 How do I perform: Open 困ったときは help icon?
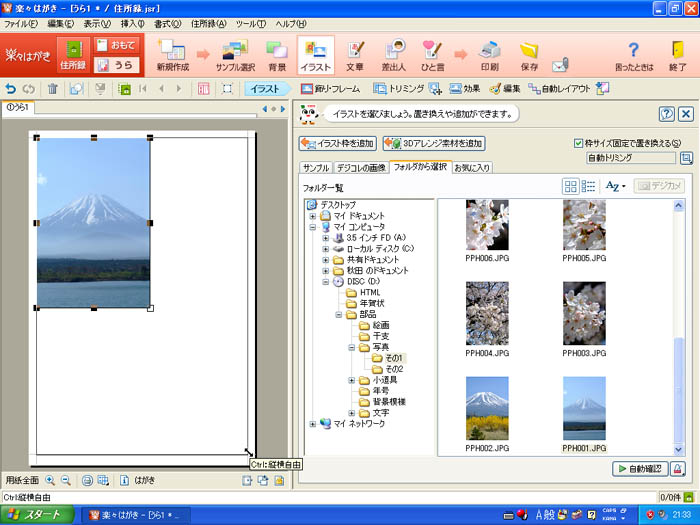pyautogui.click(x=632, y=54)
